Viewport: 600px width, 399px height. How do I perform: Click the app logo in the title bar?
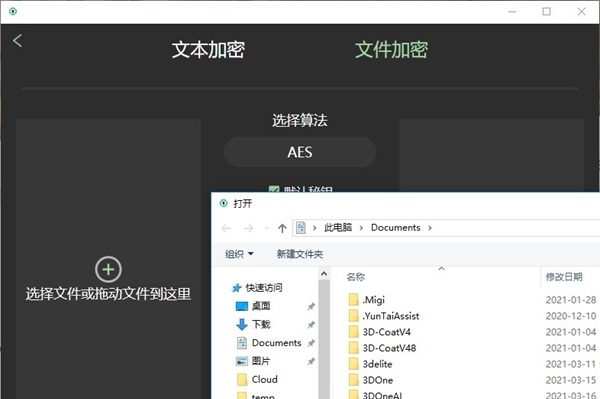click(x=13, y=11)
